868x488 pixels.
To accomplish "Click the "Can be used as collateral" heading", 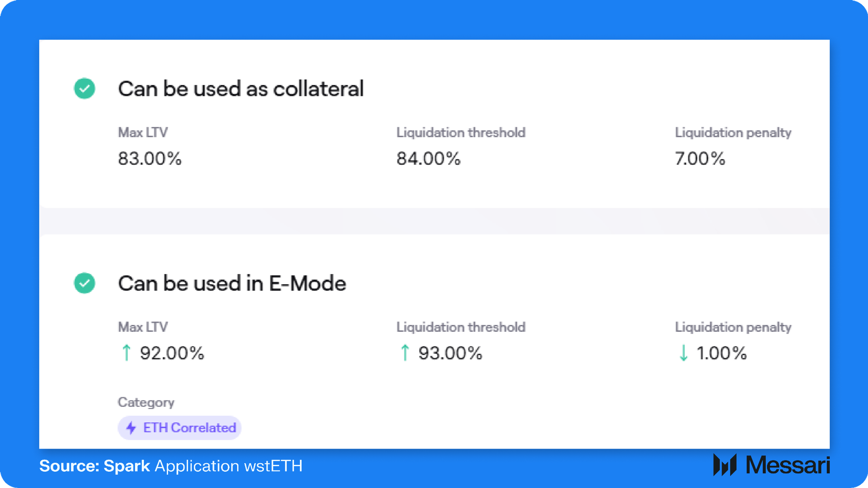I will click(241, 89).
